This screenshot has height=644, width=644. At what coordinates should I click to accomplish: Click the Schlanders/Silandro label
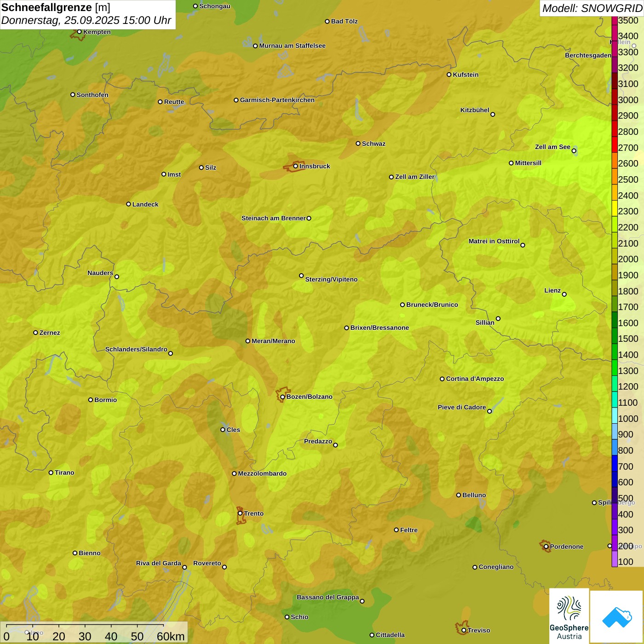tap(136, 349)
